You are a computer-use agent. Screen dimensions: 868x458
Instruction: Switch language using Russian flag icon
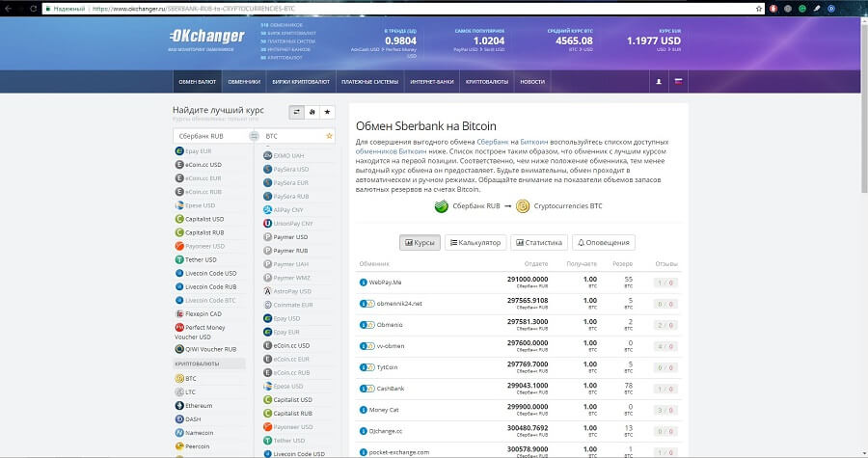click(678, 81)
